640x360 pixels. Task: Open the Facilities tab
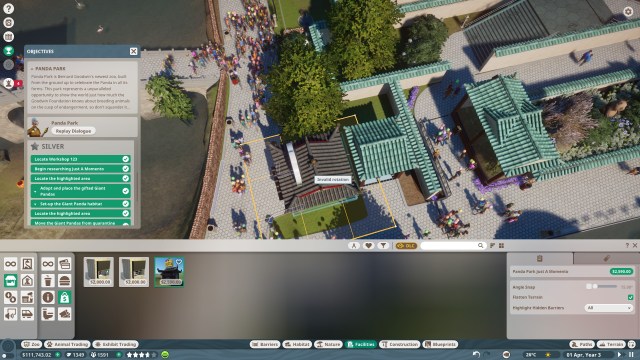coord(361,344)
